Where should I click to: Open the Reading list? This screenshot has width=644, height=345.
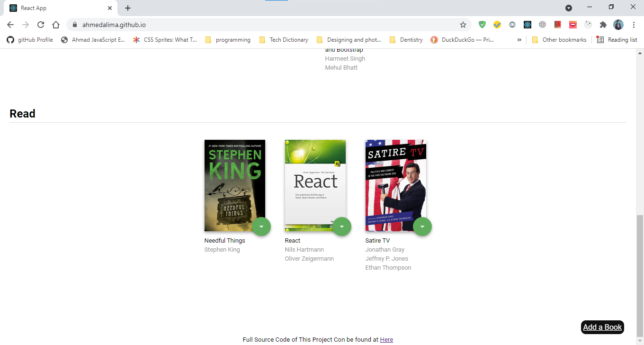617,40
